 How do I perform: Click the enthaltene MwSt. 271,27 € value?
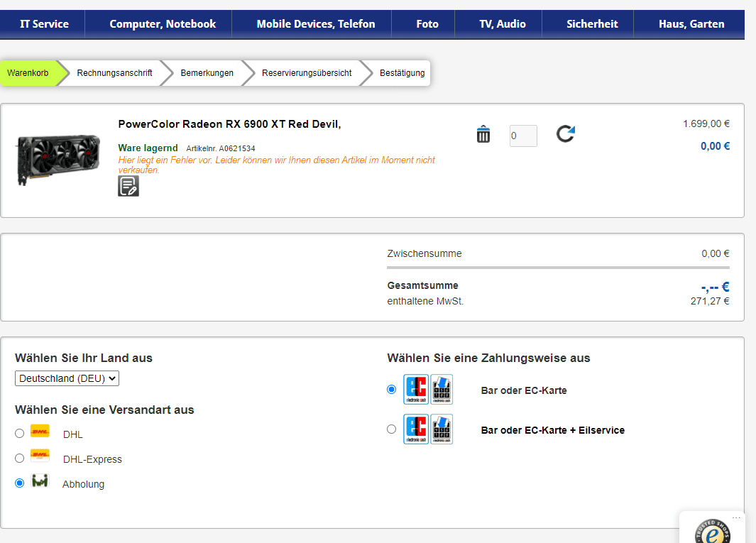point(710,301)
